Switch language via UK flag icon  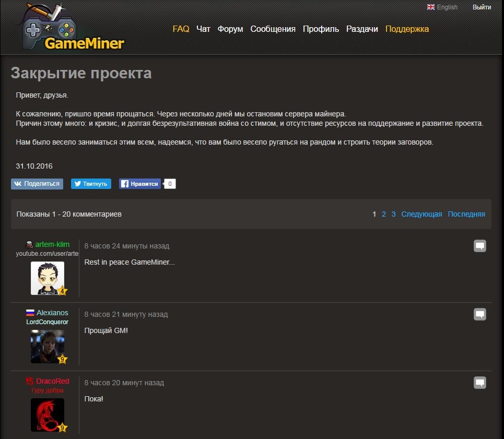431,7
